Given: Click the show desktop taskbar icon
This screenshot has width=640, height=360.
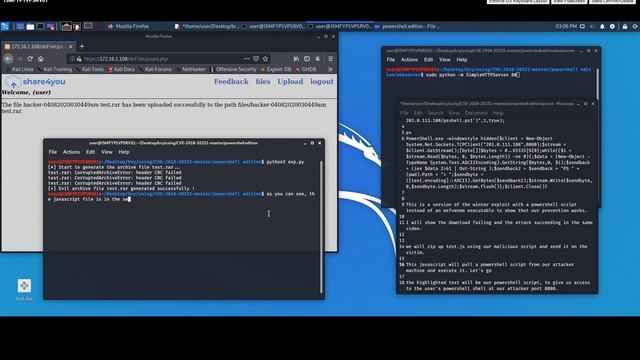Looking at the screenshot, I should point(20,27).
